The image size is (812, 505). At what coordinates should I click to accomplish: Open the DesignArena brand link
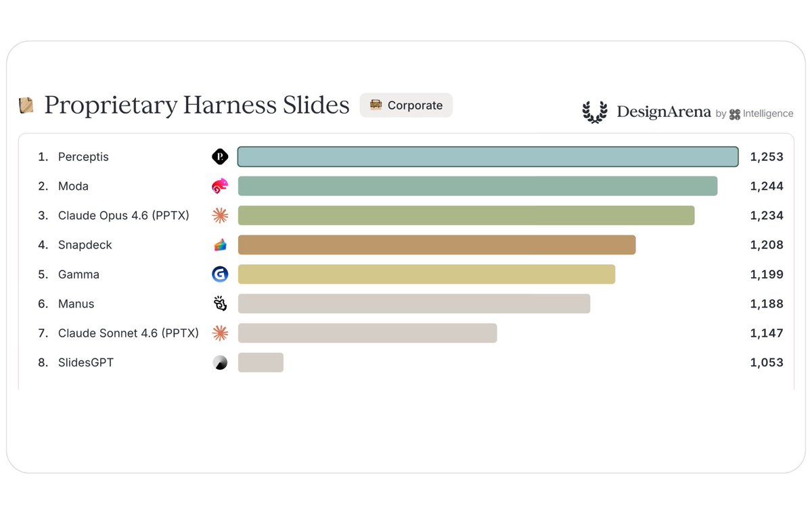tap(663, 112)
